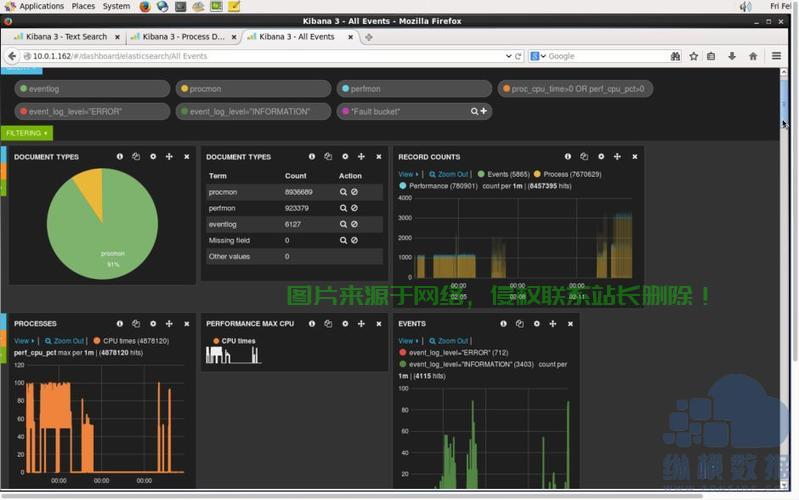Open gear settings on Events panel
The image size is (799, 500).
coord(537,324)
